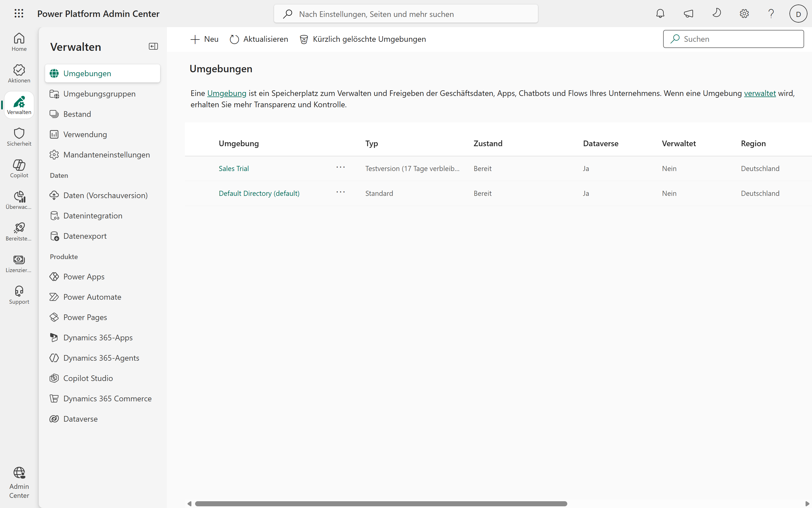Collapse the Verwalten navigation pane
This screenshot has width=812, height=508.
pos(153,46)
